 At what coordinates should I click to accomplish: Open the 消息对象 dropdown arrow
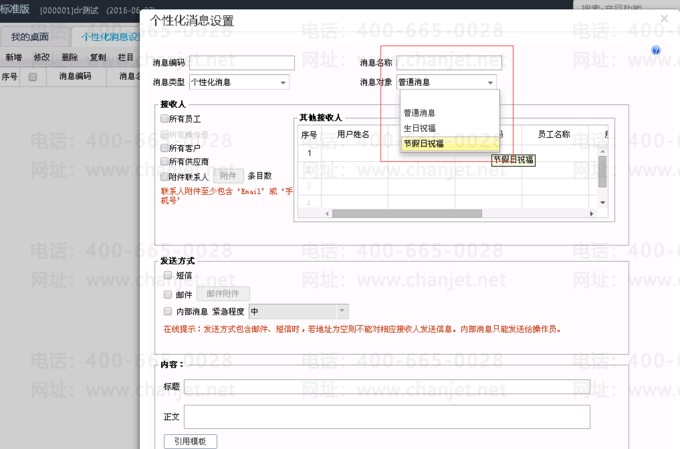click(490, 82)
